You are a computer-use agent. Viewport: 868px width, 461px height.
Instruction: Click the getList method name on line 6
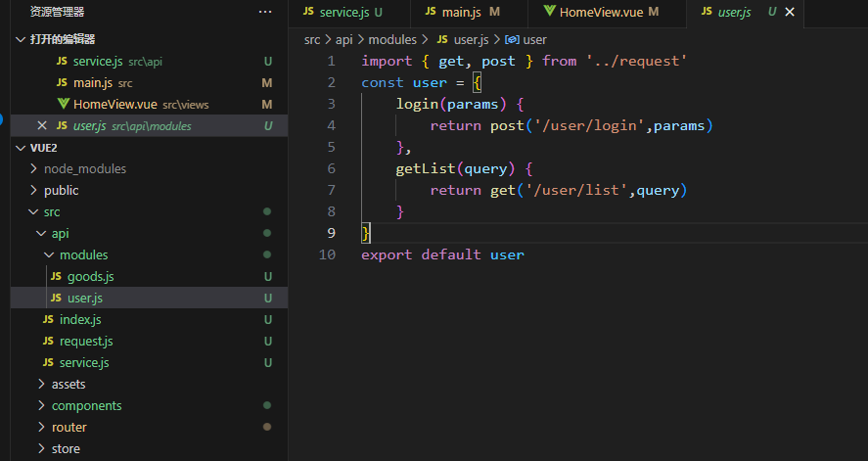(x=425, y=168)
